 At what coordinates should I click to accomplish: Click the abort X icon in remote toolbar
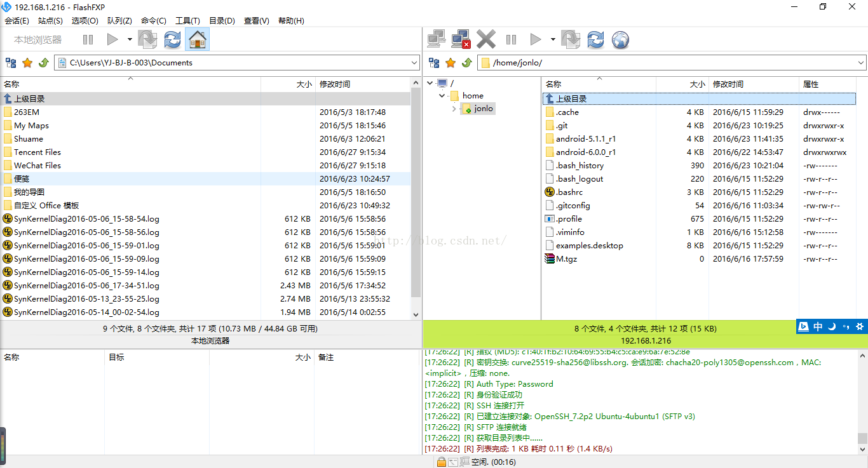(x=486, y=40)
